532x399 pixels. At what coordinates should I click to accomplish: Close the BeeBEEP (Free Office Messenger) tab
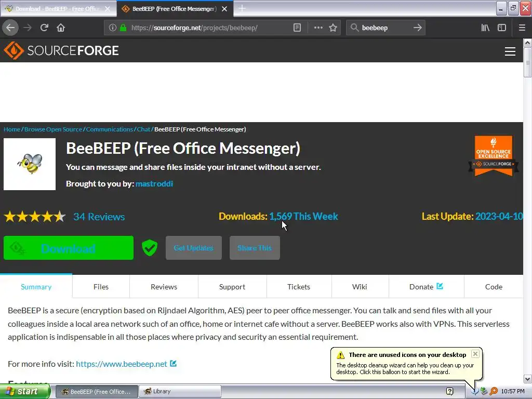(224, 9)
